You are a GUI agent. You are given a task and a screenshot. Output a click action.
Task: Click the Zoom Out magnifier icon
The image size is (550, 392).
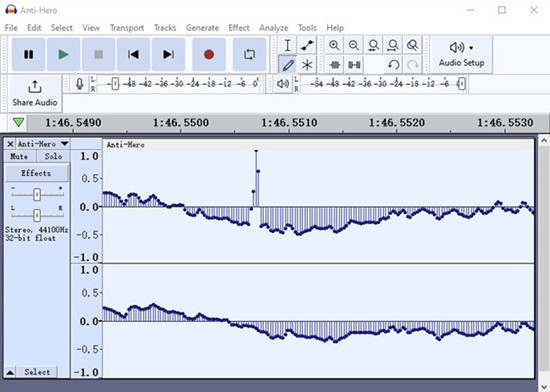pos(354,45)
